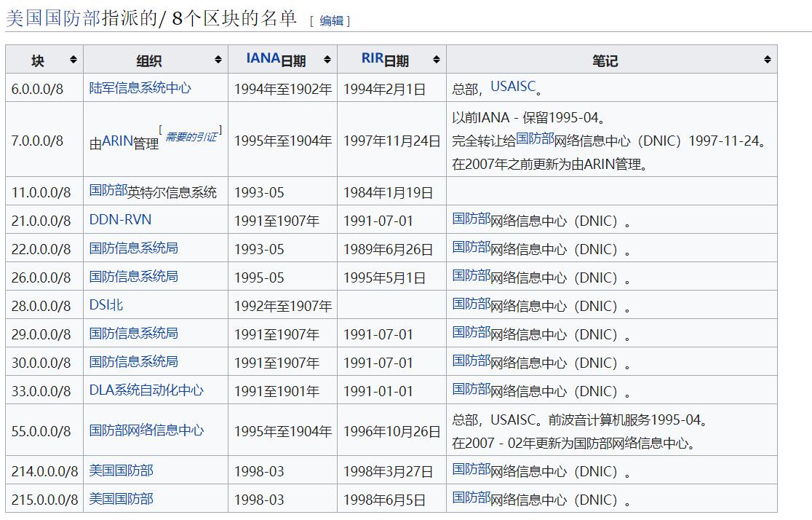Click the 1998年6月5日 date cell
Image resolution: width=812 pixels, height=520 pixels.
[392, 499]
